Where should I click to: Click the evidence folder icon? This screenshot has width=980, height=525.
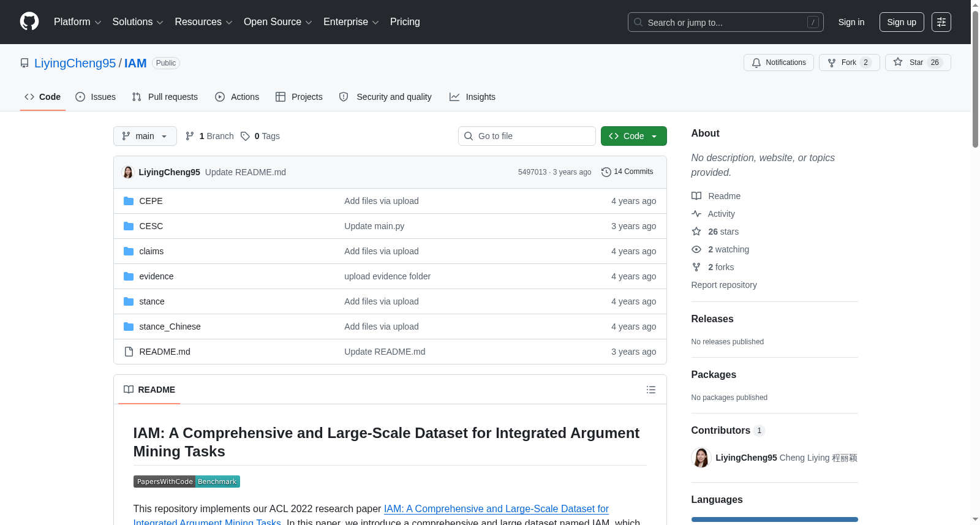(129, 276)
